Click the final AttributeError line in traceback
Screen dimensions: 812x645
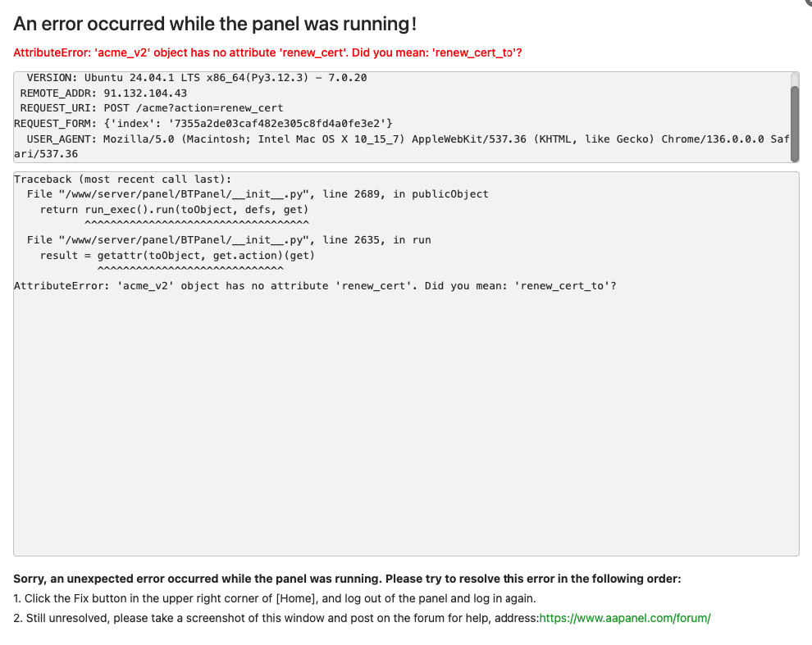coord(315,286)
